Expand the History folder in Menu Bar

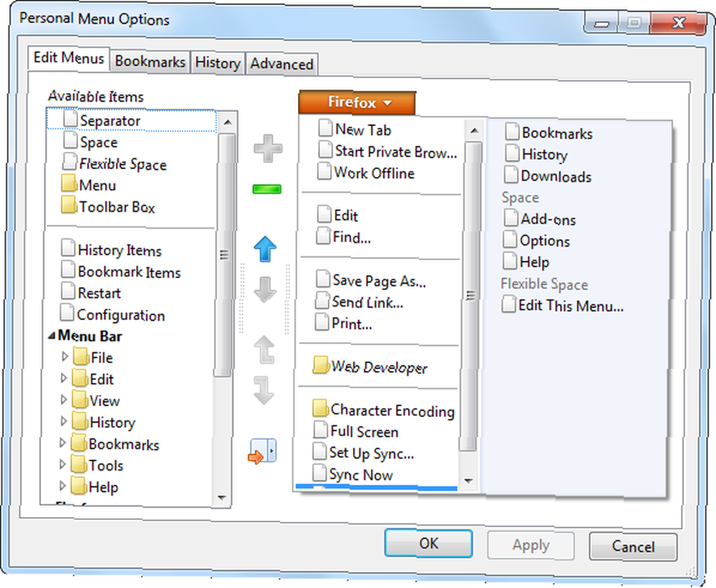[64, 421]
